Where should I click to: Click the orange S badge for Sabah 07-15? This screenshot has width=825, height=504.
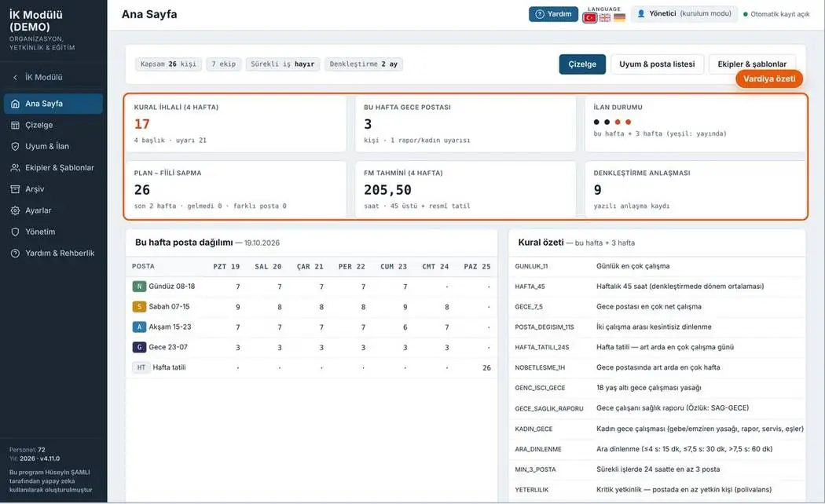click(x=139, y=307)
